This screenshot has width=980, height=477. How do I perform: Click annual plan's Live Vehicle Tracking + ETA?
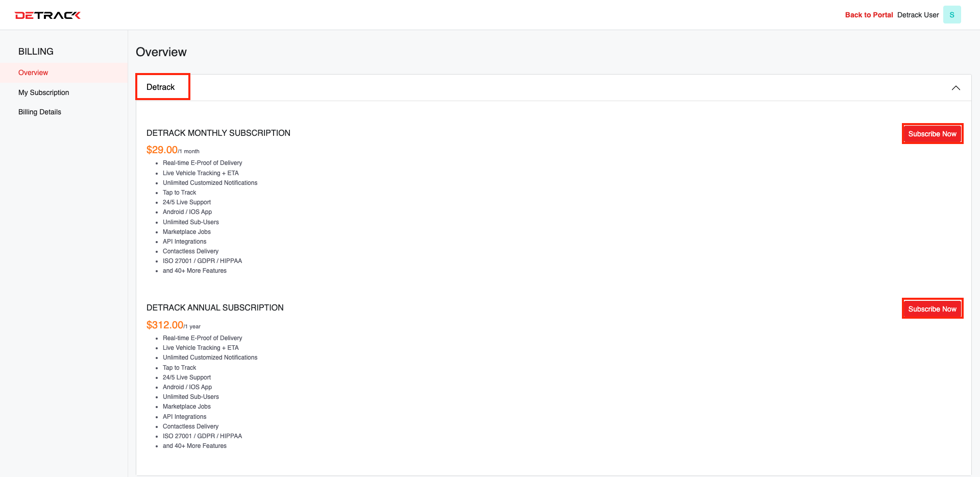click(201, 348)
